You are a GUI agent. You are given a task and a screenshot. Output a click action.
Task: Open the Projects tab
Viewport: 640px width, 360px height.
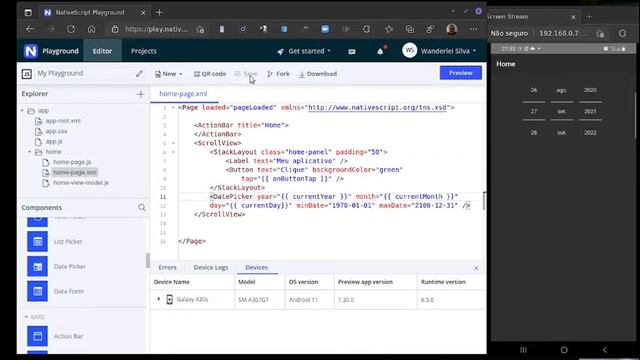point(144,51)
